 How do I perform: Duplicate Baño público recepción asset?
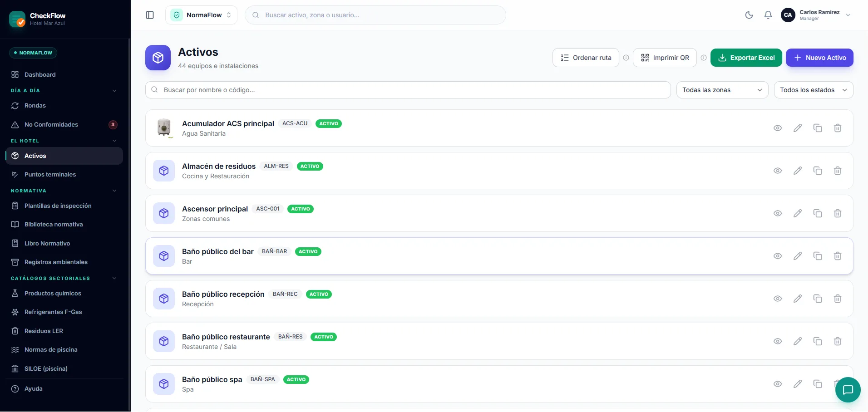click(x=818, y=299)
